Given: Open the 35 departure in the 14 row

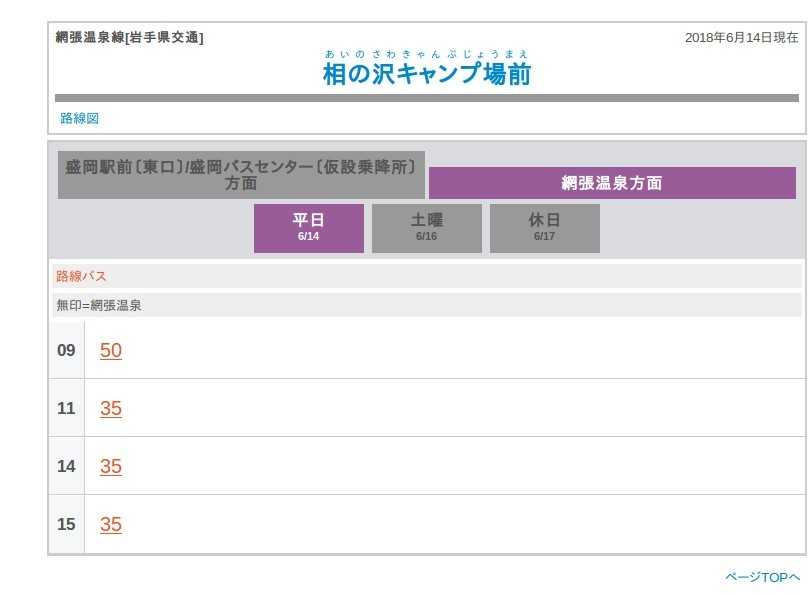Looking at the screenshot, I should coord(111,466).
